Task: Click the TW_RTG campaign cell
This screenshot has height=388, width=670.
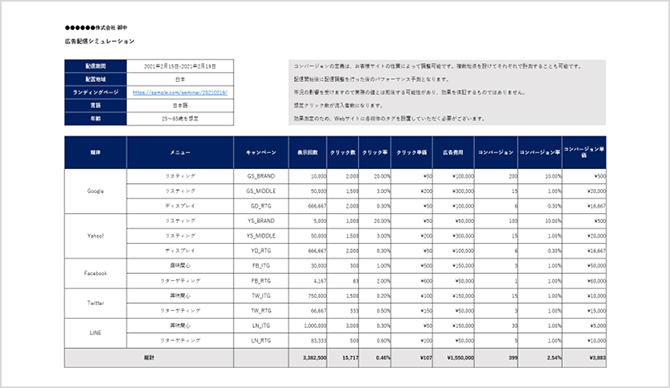Action: click(x=261, y=311)
